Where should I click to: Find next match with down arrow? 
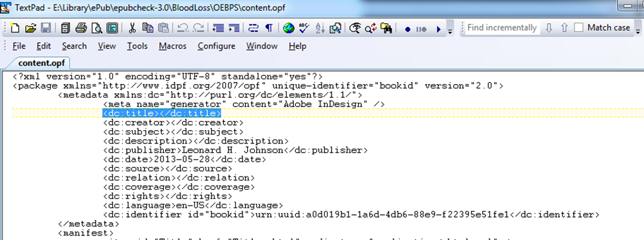(x=549, y=28)
